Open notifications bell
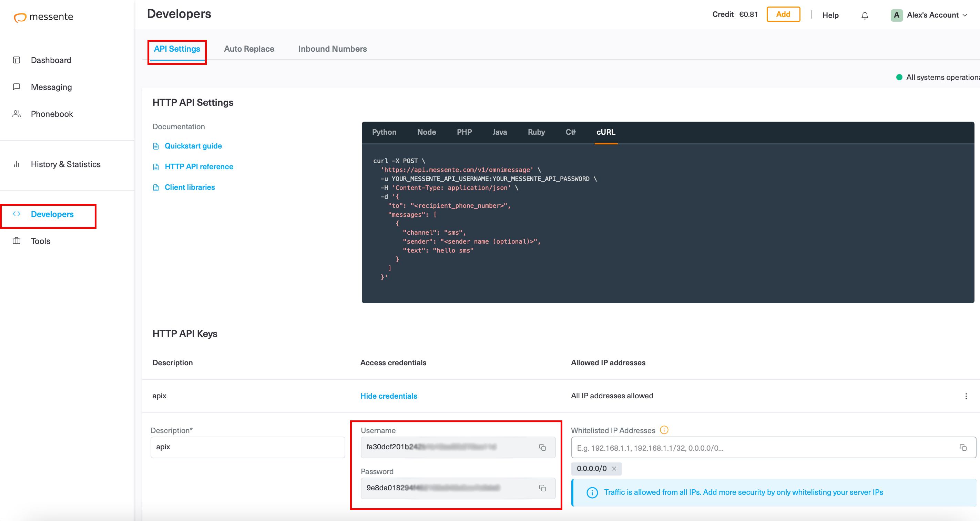The height and width of the screenshot is (521, 980). pos(865,15)
